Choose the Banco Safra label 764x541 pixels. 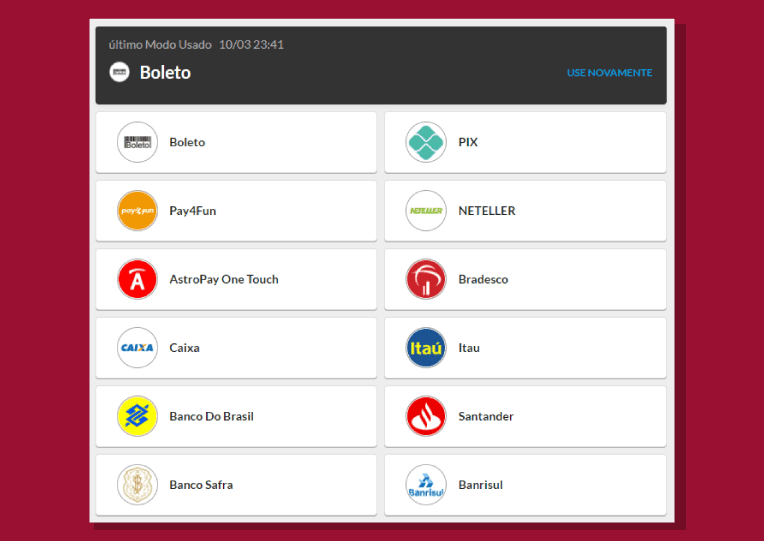click(x=201, y=485)
